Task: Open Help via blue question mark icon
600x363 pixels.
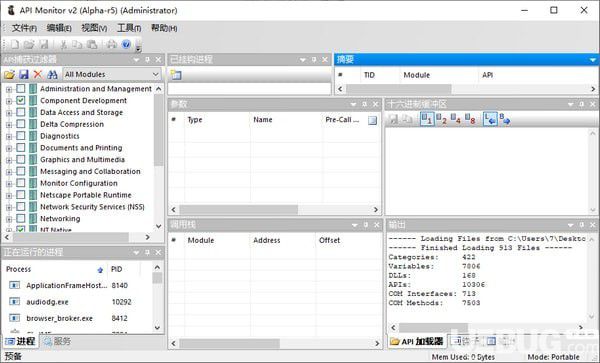Action: [126, 44]
